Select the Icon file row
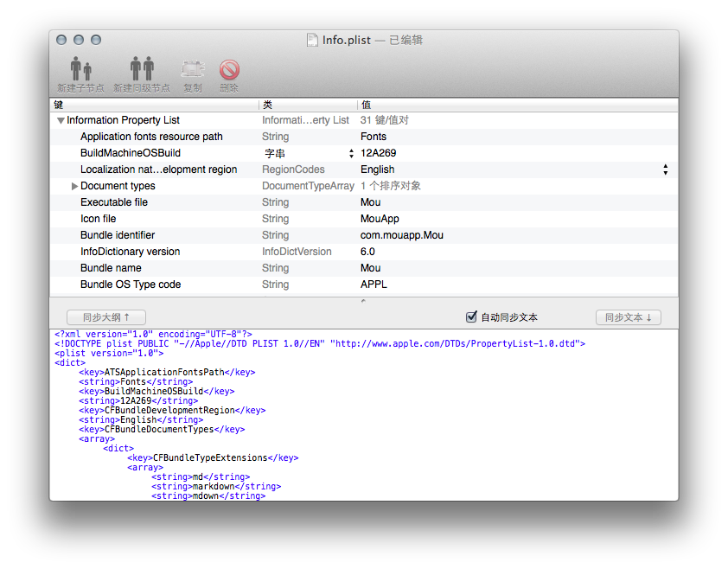 [x=364, y=219]
